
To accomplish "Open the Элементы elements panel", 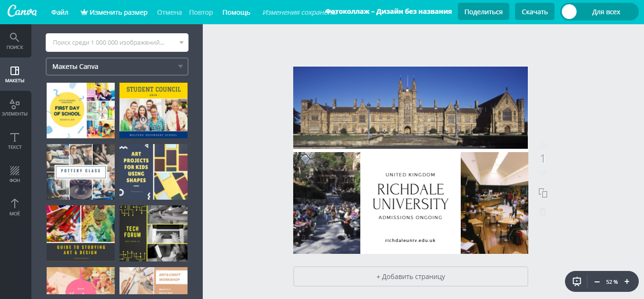I will (x=15, y=107).
